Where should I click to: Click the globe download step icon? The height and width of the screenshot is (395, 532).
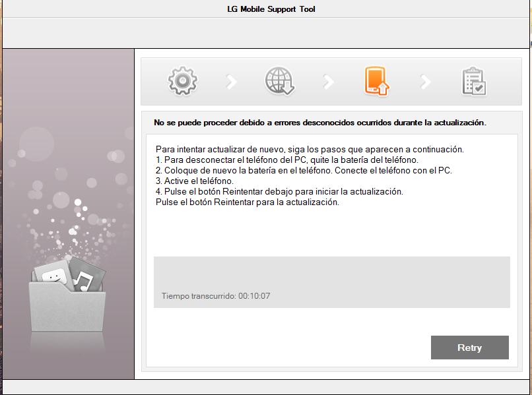pos(280,81)
